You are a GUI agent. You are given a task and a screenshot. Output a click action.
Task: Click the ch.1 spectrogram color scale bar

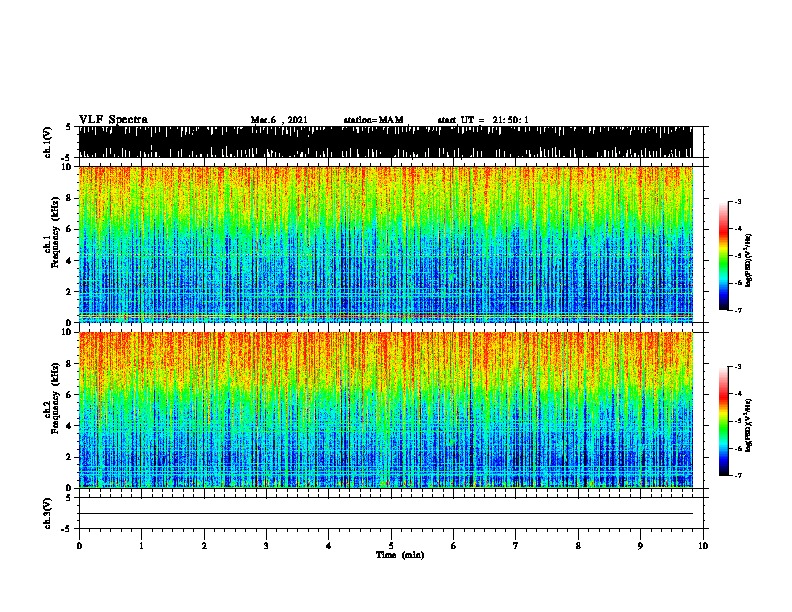click(723, 256)
